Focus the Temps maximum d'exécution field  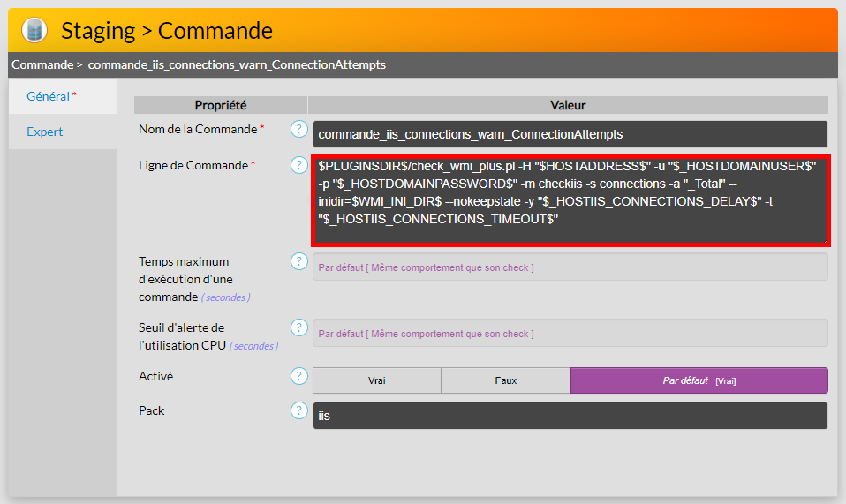pyautogui.click(x=570, y=267)
